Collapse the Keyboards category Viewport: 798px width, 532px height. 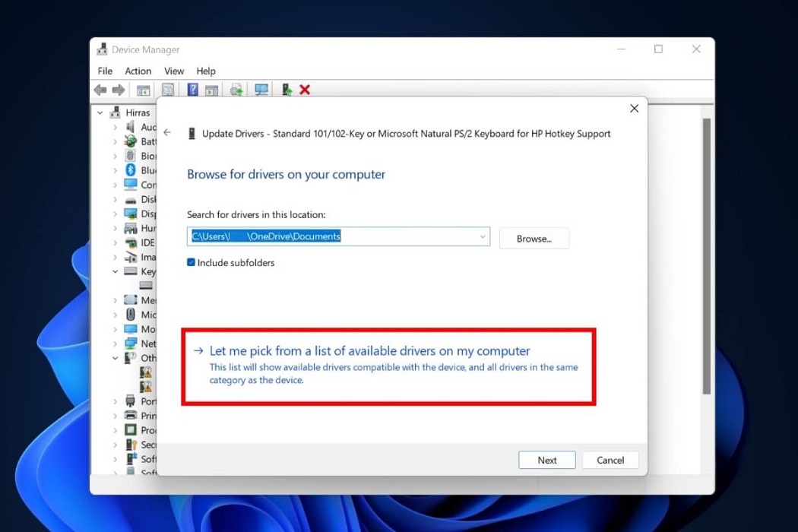[116, 271]
